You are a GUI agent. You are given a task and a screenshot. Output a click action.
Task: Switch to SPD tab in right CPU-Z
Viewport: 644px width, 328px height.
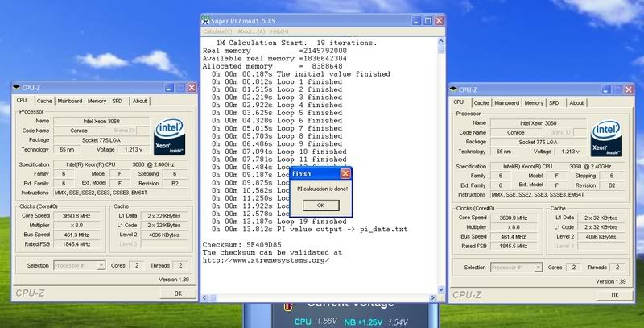(555, 103)
